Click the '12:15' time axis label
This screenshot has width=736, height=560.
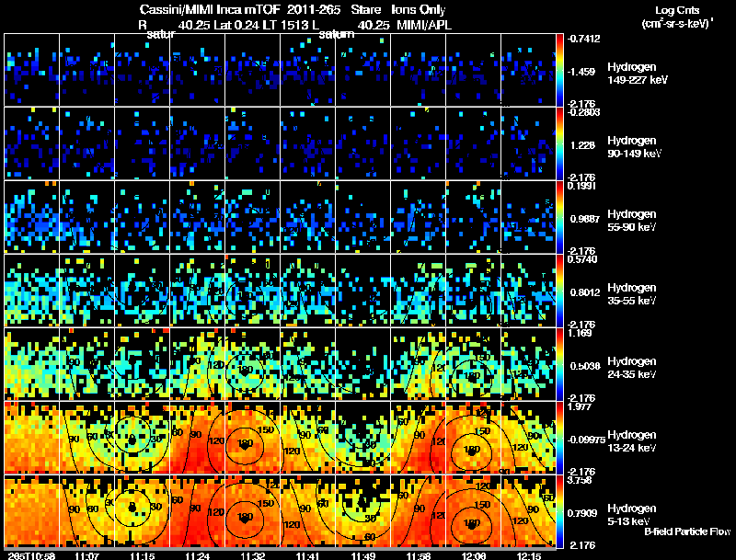(528, 555)
